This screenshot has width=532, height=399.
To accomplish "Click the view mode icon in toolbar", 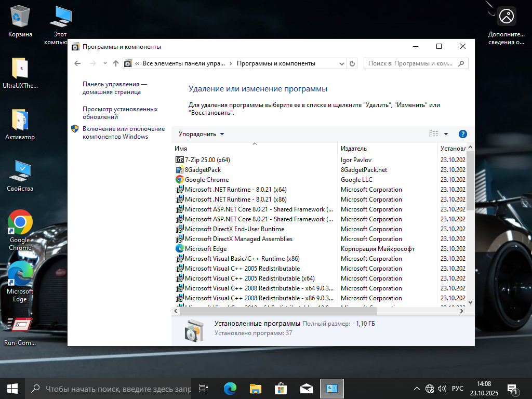I will point(434,134).
